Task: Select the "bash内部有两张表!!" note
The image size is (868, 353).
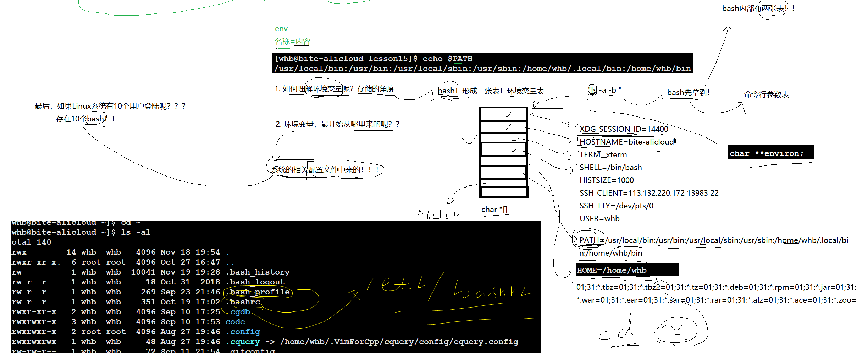Action: click(x=758, y=9)
